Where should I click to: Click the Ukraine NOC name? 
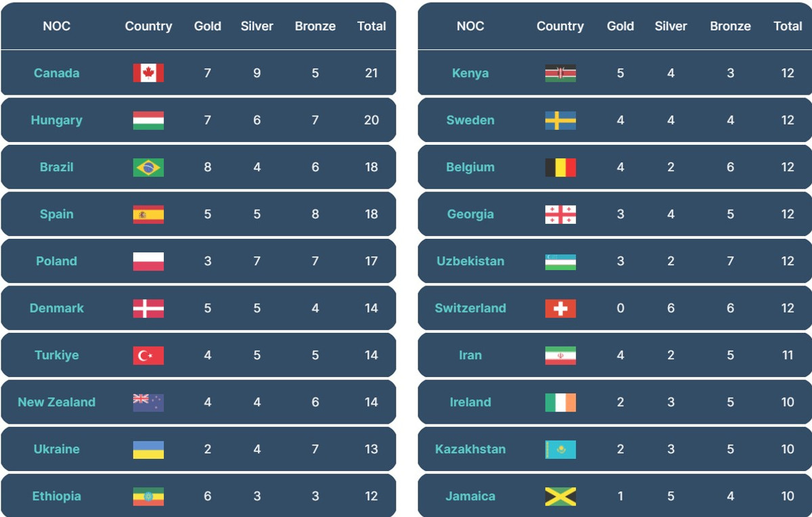pos(57,449)
